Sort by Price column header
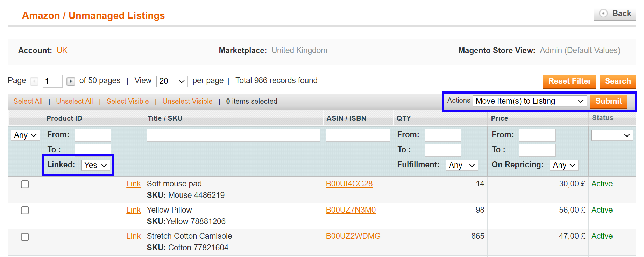644x257 pixels. (500, 118)
